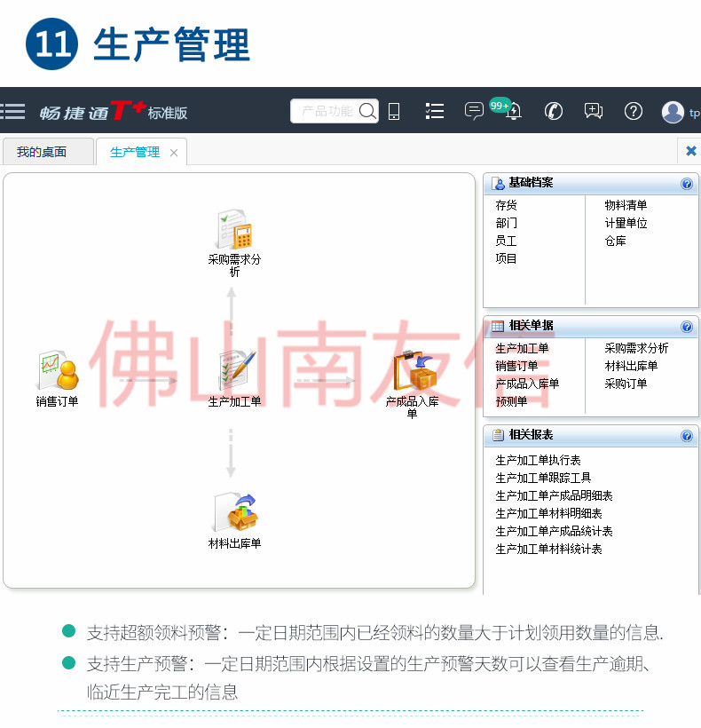Open 仓库 link

pyautogui.click(x=615, y=241)
